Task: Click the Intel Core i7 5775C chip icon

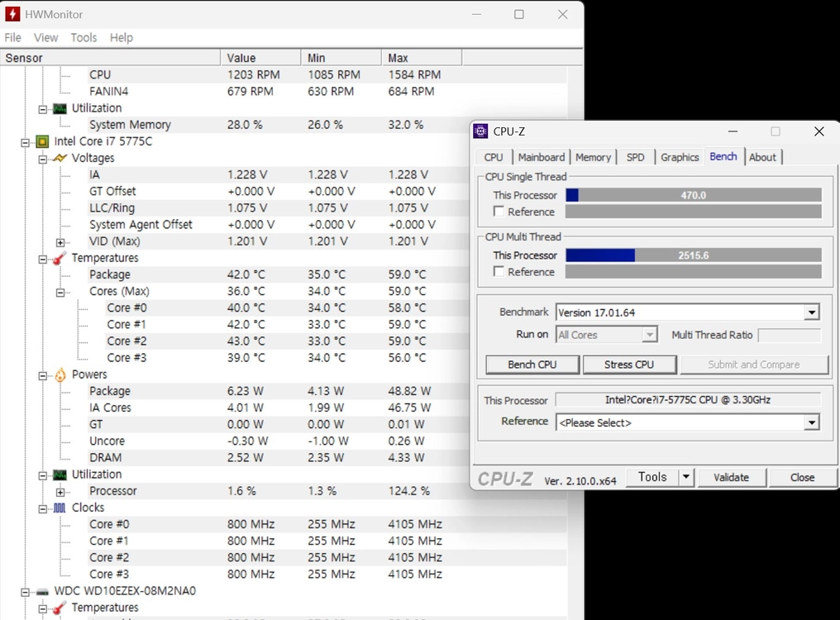Action: (x=42, y=141)
